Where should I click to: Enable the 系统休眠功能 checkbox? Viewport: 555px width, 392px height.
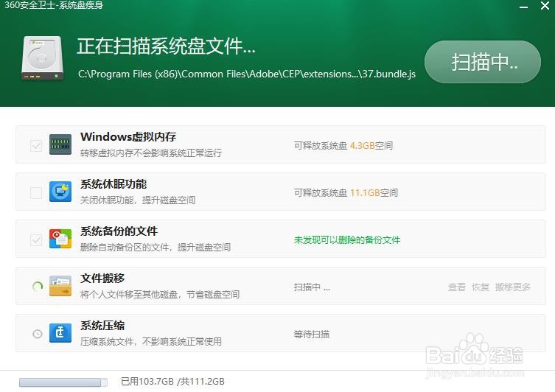click(x=36, y=193)
